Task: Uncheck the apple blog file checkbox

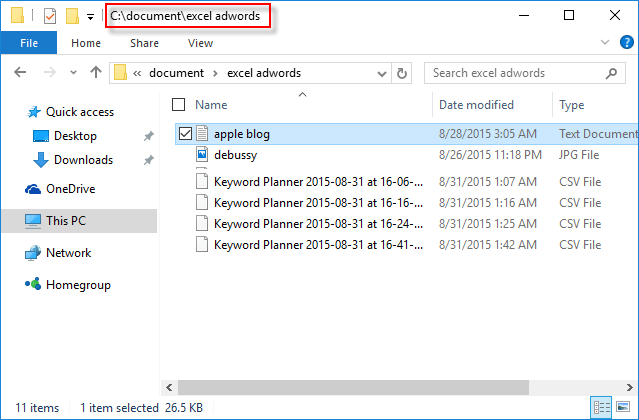Action: (x=184, y=133)
